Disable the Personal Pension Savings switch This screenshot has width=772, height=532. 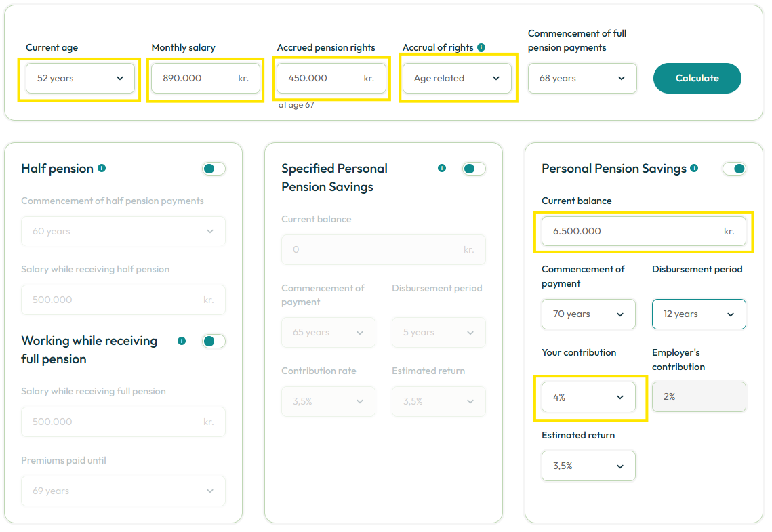click(x=734, y=169)
